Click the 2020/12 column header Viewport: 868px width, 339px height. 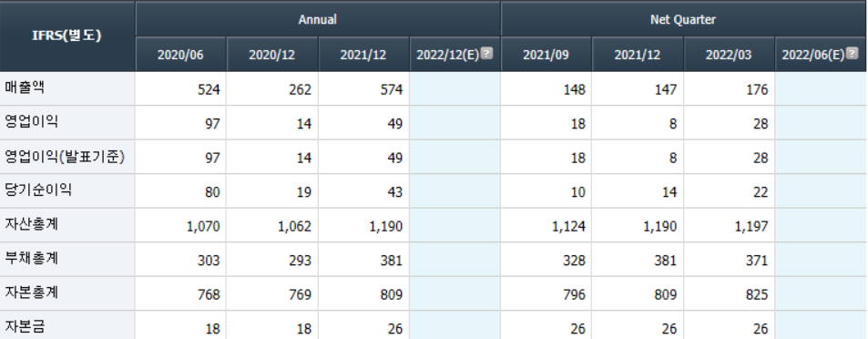click(271, 55)
